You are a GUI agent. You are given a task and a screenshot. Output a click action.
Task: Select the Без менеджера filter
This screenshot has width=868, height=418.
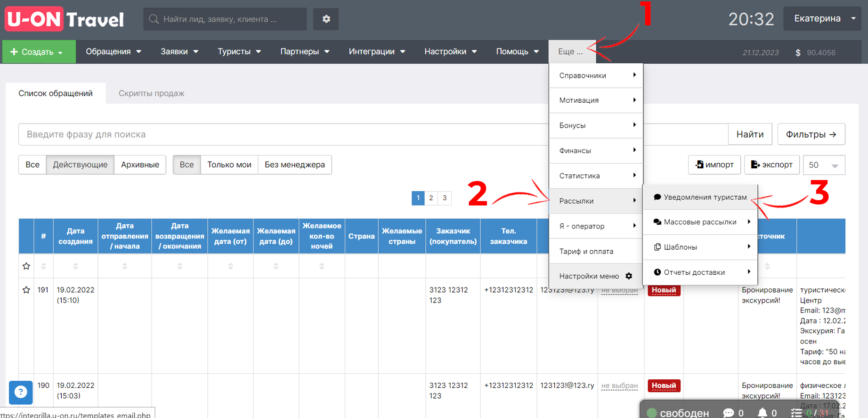[x=295, y=165]
